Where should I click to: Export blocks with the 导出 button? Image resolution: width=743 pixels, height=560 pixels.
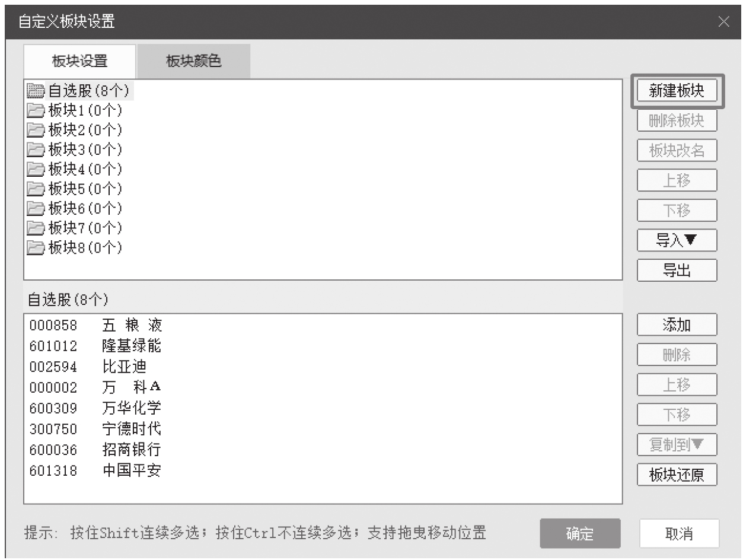677,270
